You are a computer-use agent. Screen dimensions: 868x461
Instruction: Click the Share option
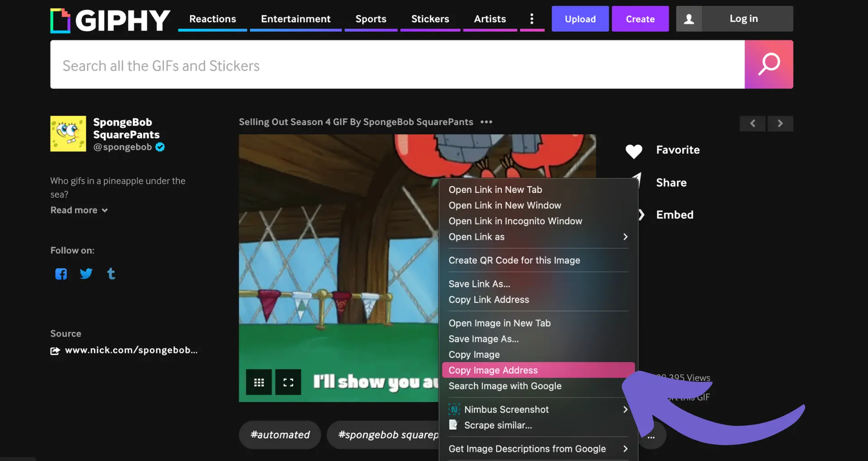pyautogui.click(x=671, y=183)
